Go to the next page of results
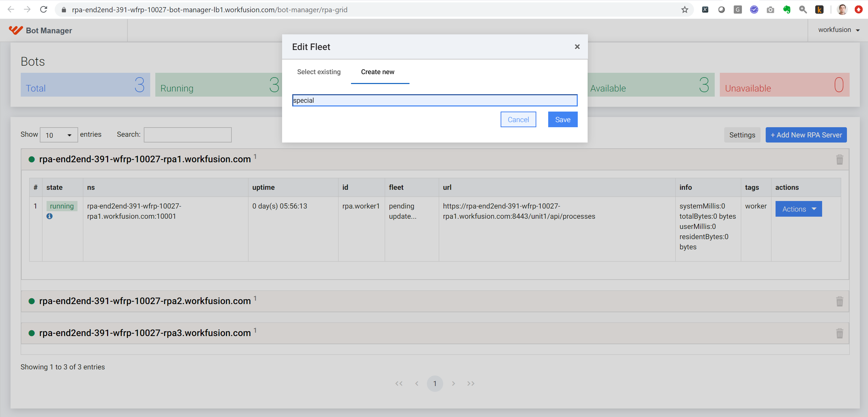 coord(453,384)
